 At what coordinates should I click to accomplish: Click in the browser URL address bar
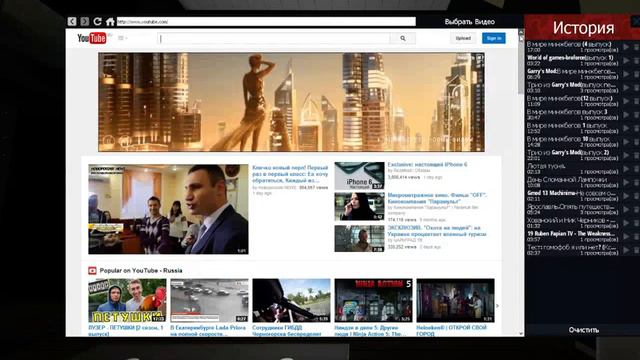pos(266,22)
